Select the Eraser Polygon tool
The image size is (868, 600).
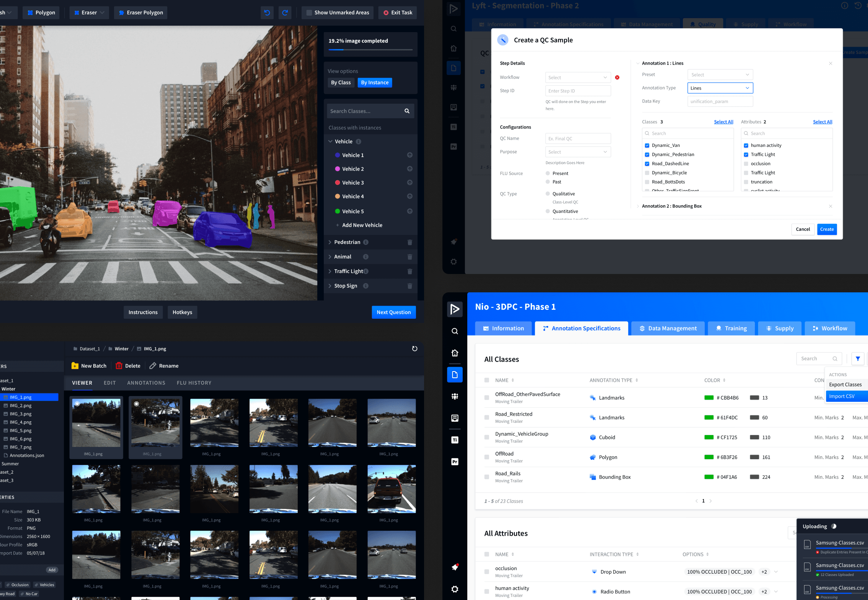[x=141, y=13]
